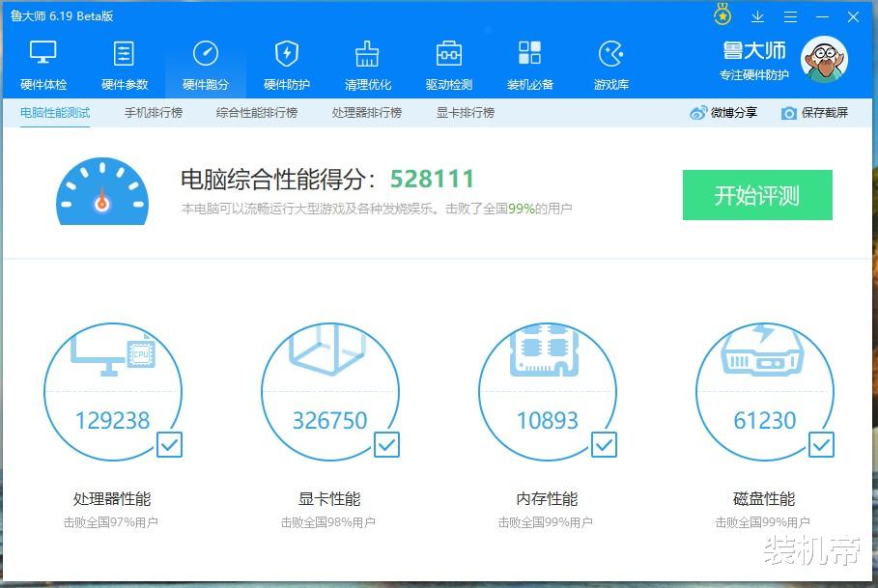Click the camera screenshot icon
Image resolution: width=878 pixels, height=588 pixels.
tap(789, 113)
